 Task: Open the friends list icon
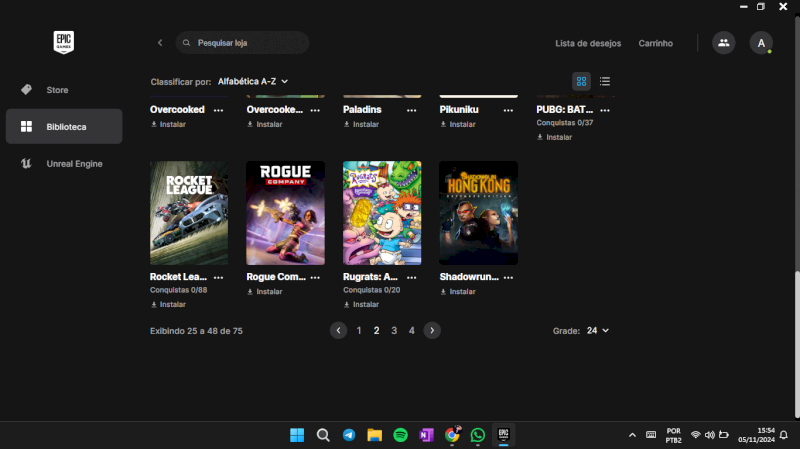coord(723,43)
